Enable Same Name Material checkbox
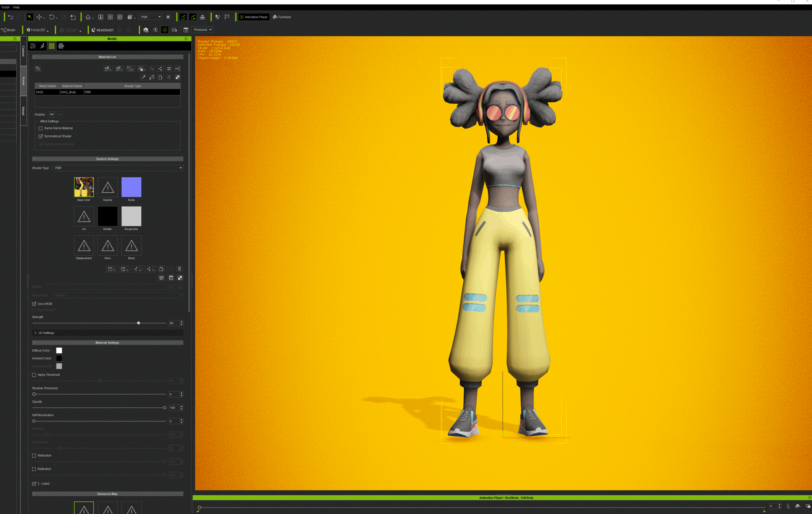The width and height of the screenshot is (812, 514). [41, 128]
